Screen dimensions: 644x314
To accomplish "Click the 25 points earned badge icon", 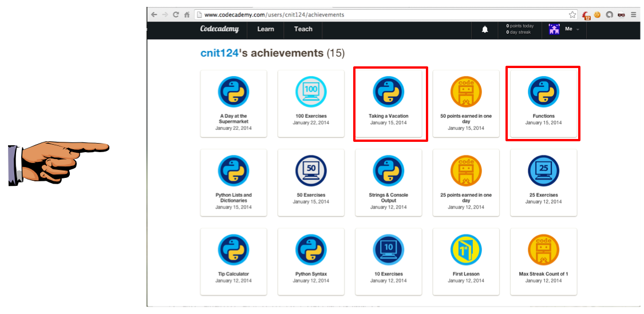I will click(466, 171).
